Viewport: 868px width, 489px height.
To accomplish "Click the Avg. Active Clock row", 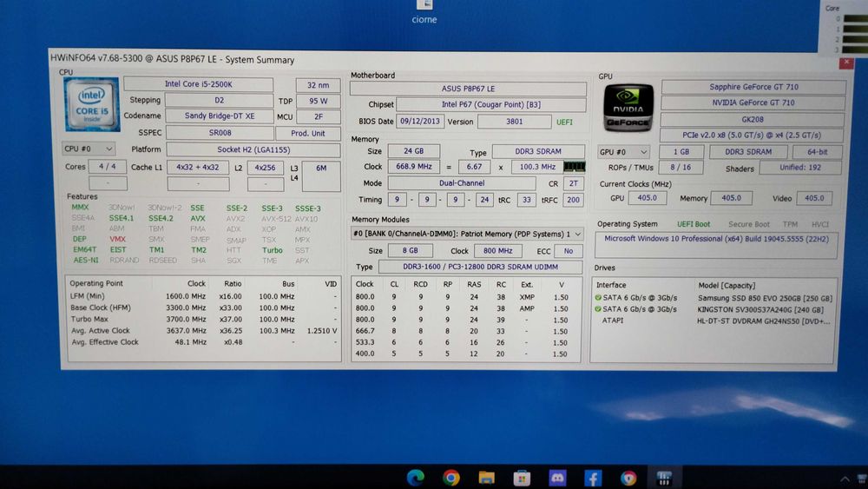I will pos(203,331).
